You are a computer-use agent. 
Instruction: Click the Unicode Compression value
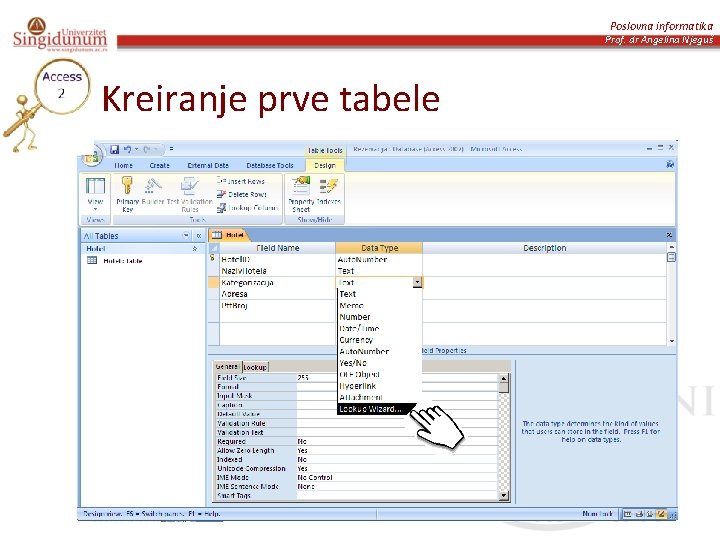397,468
